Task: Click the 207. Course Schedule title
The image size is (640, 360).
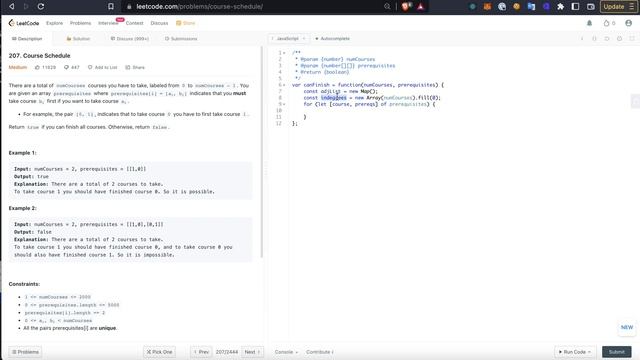Action: pyautogui.click(x=40, y=56)
